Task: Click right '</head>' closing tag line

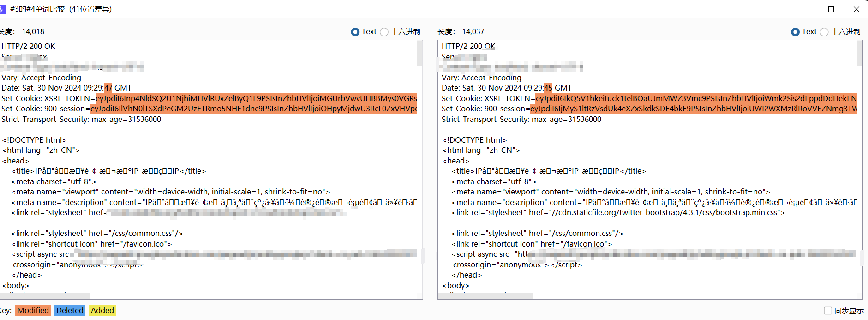Action: [467, 275]
